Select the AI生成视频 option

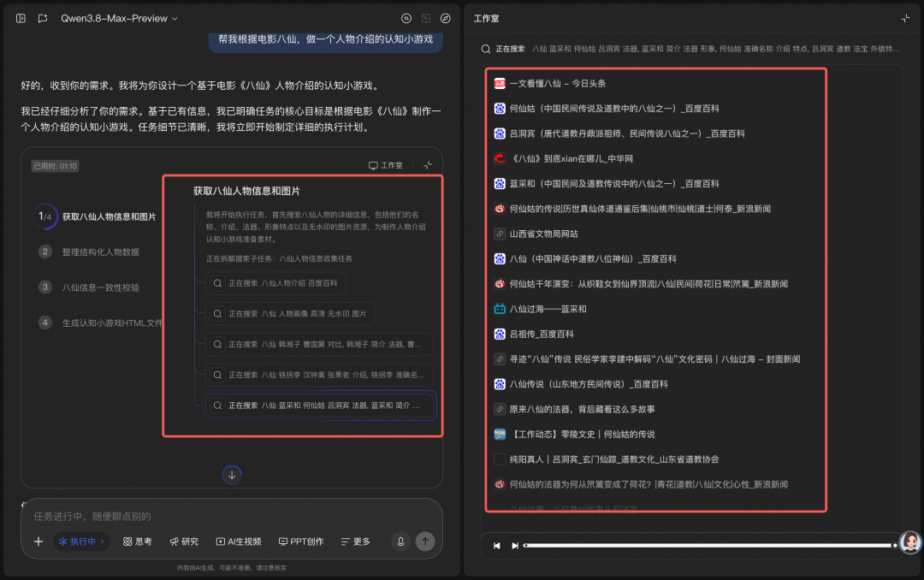[x=239, y=542]
